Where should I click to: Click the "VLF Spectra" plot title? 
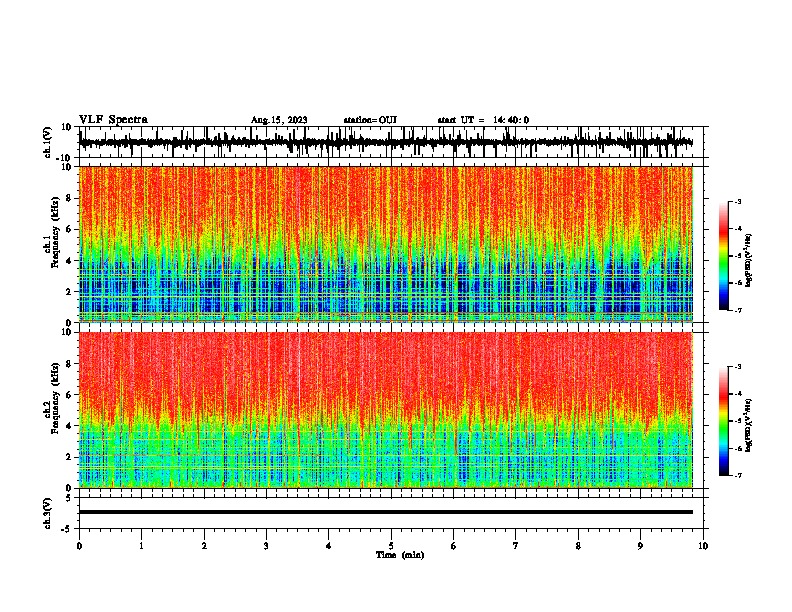113,119
